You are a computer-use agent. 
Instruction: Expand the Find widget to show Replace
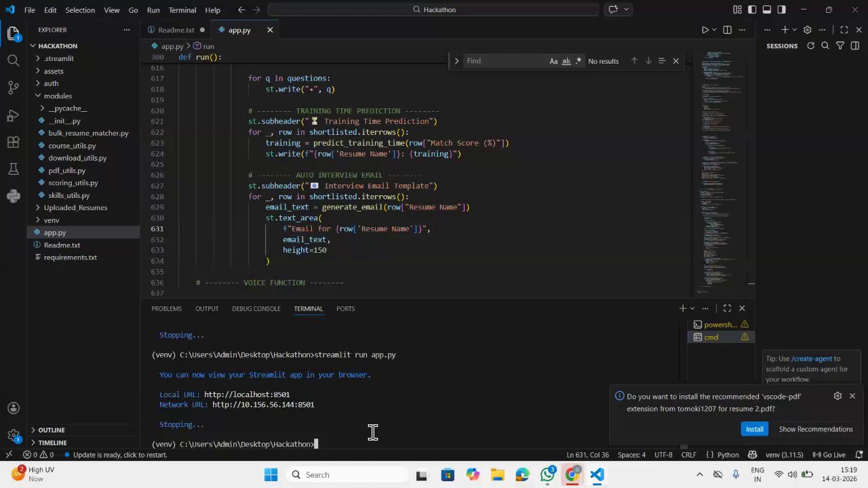click(x=456, y=61)
